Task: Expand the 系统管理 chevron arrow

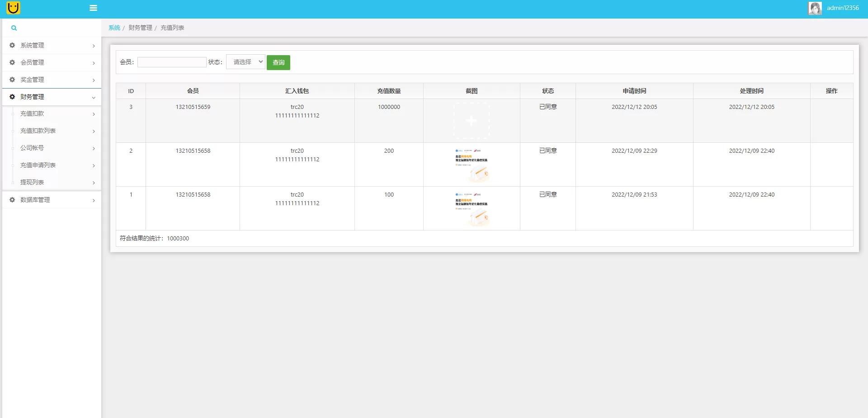Action: (94, 46)
